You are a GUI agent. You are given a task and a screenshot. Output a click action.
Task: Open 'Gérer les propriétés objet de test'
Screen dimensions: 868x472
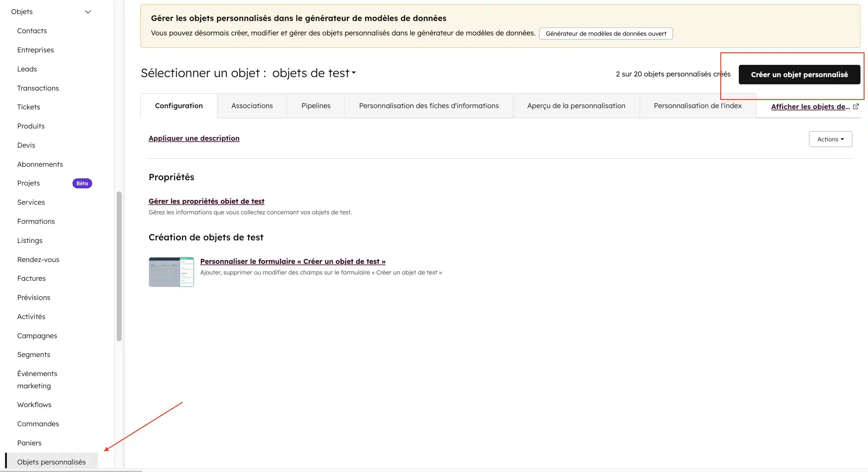tap(207, 201)
